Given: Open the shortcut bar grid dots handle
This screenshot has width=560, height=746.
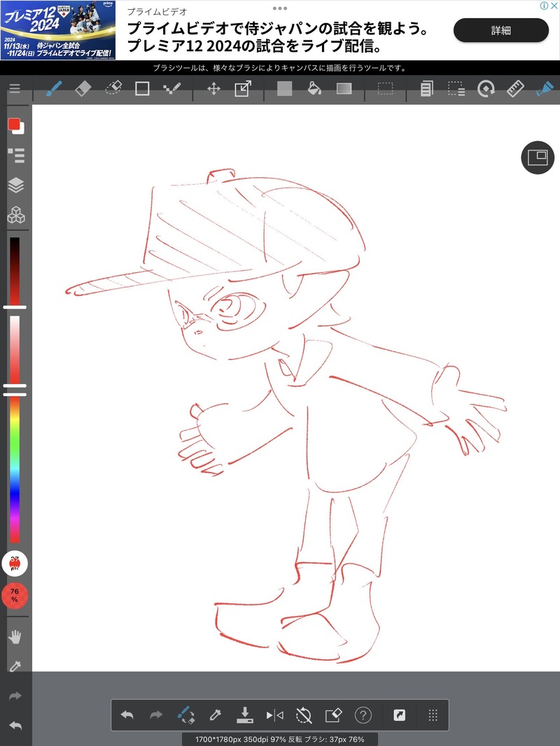Looking at the screenshot, I should point(433,715).
